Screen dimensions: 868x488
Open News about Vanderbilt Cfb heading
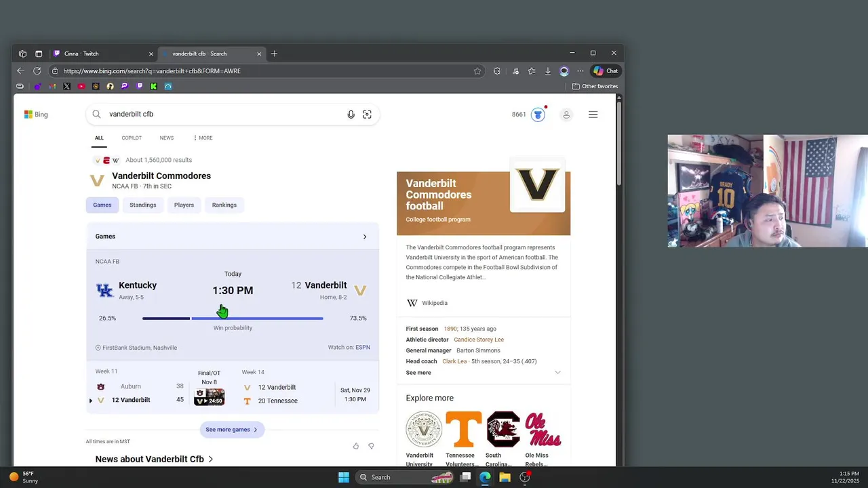tap(155, 459)
